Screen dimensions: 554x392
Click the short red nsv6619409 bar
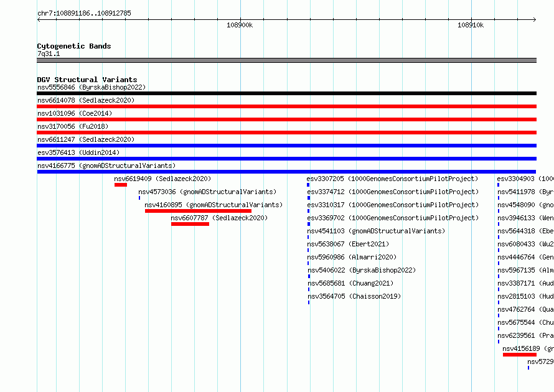[121, 185]
